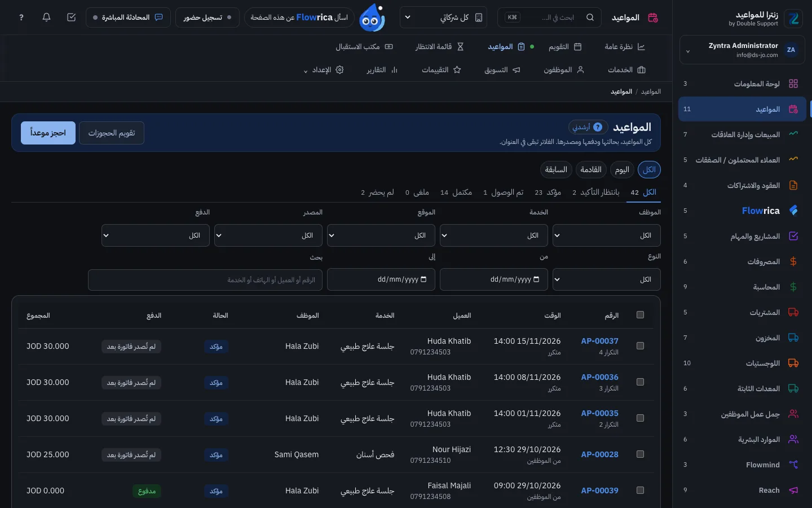Click the تسجيل حضور check-in button
Viewport: 812px width, 508px height.
click(208, 17)
